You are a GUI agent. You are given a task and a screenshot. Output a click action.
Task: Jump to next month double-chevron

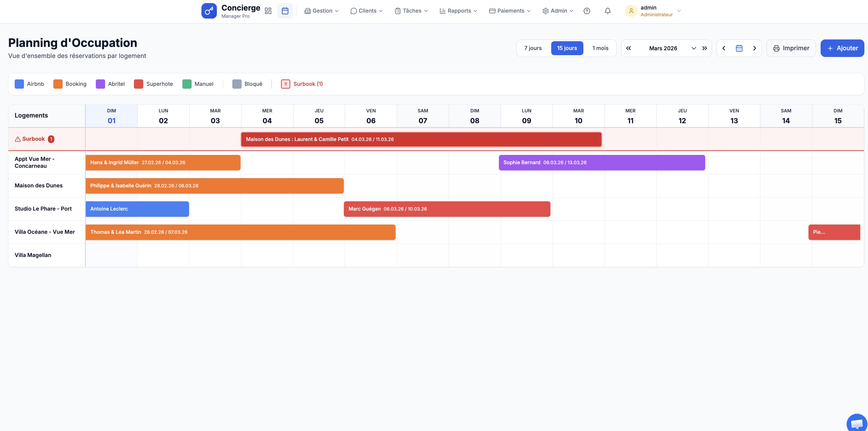coord(705,48)
